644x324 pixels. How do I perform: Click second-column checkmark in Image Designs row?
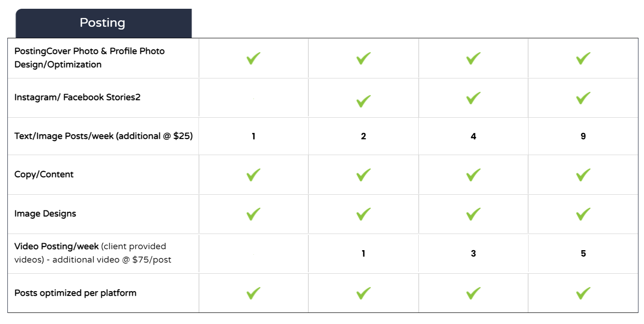(363, 214)
